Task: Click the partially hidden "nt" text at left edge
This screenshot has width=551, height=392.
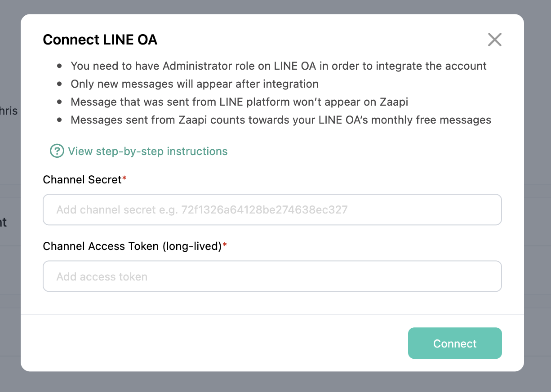Action: tap(4, 222)
